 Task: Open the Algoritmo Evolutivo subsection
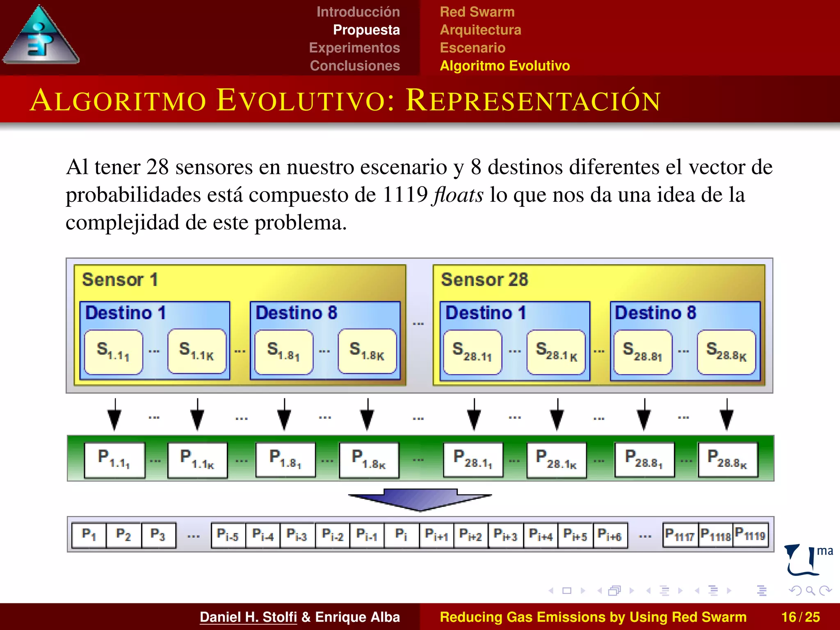[505, 66]
